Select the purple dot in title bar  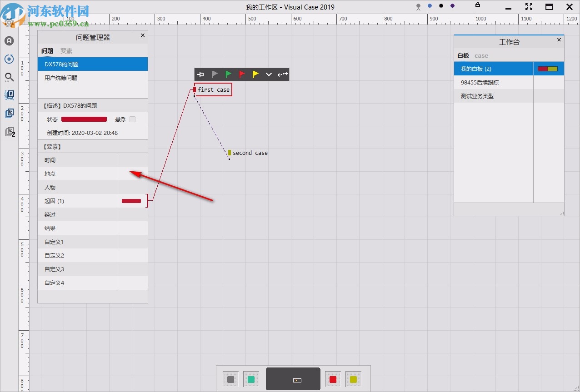[452, 6]
